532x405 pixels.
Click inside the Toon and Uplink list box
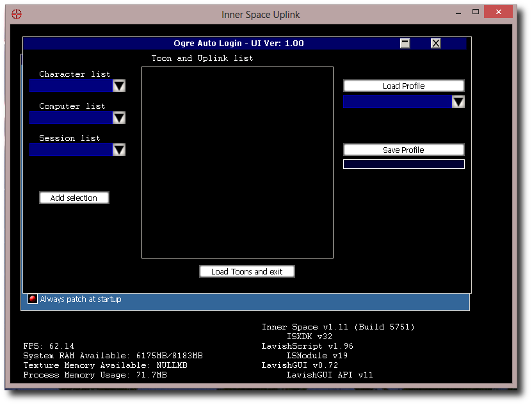238,163
